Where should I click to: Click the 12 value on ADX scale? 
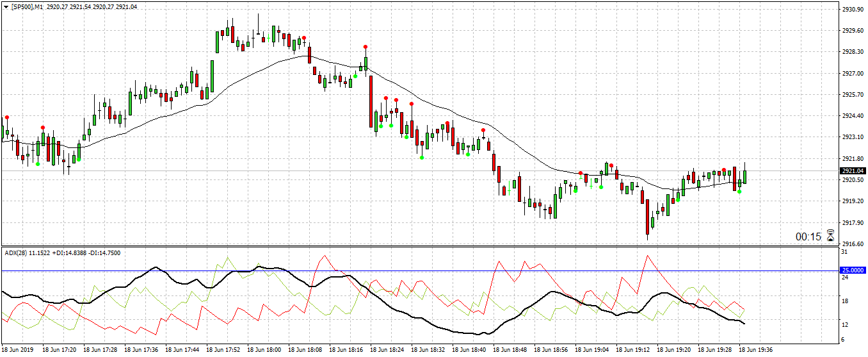click(x=845, y=324)
